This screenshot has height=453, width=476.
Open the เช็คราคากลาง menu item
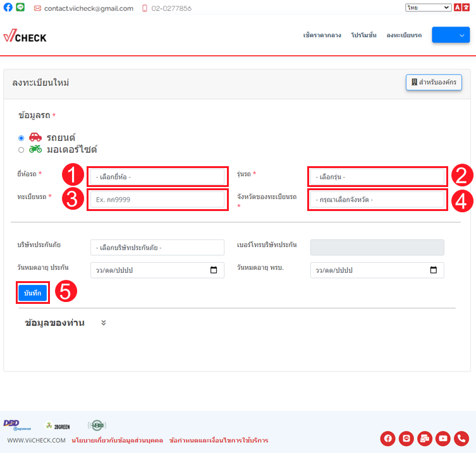(322, 35)
